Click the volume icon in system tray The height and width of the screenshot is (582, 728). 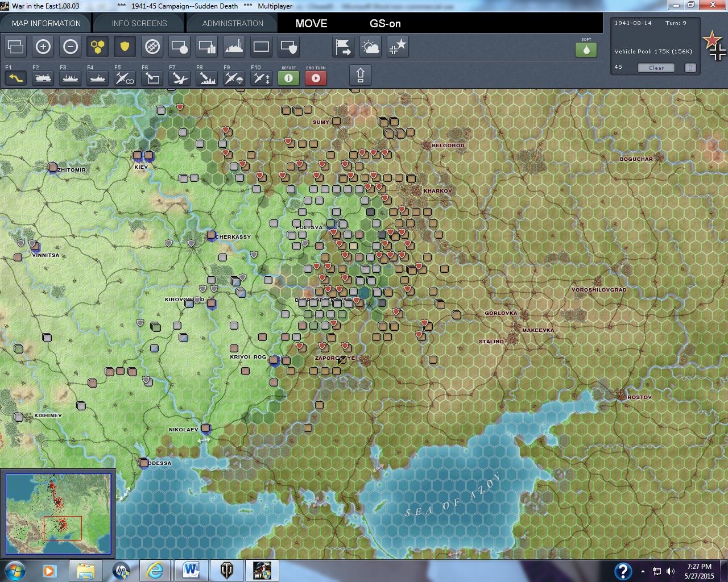671,571
